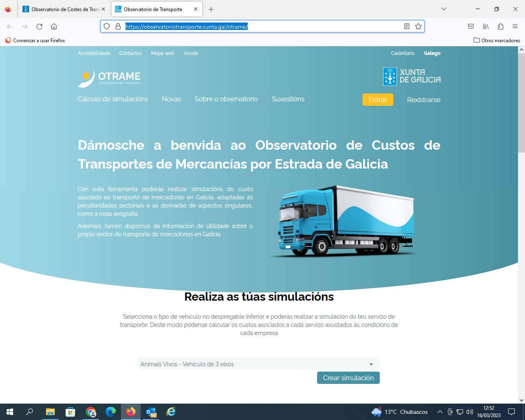Open File Explorer from taskbar
Image resolution: width=525 pixels, height=420 pixels.
pyautogui.click(x=50, y=412)
